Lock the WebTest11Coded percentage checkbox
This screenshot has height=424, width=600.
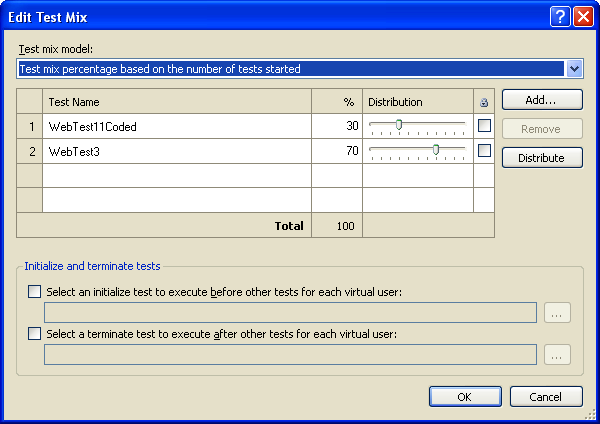click(484, 126)
